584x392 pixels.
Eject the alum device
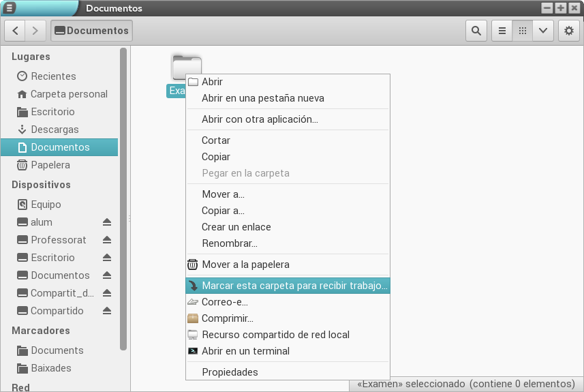[x=107, y=222]
